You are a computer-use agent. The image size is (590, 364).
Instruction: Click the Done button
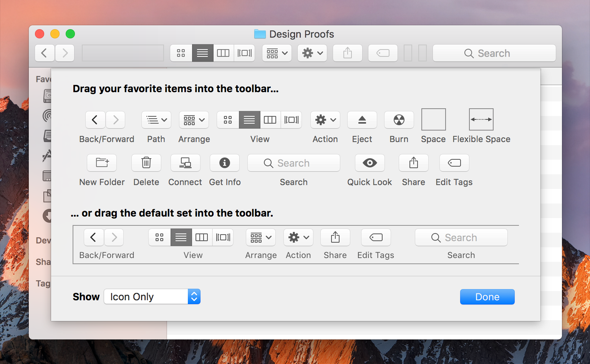click(487, 297)
